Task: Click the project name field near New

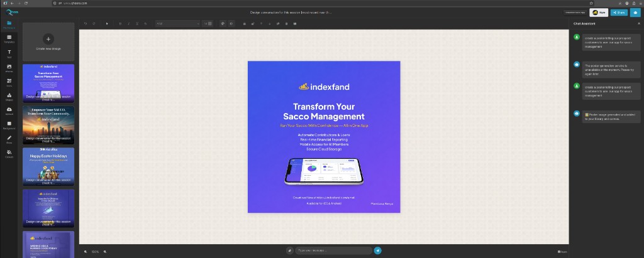Action: (x=575, y=13)
